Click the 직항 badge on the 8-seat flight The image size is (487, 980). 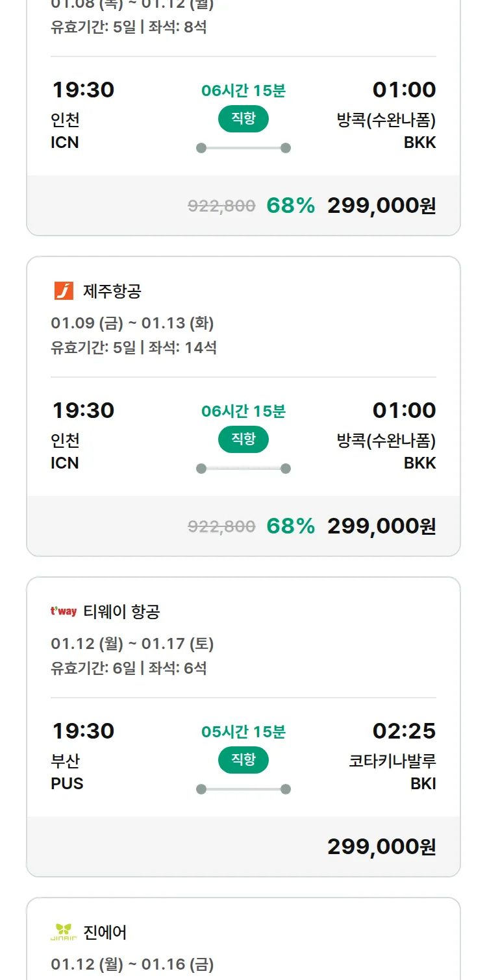243,119
